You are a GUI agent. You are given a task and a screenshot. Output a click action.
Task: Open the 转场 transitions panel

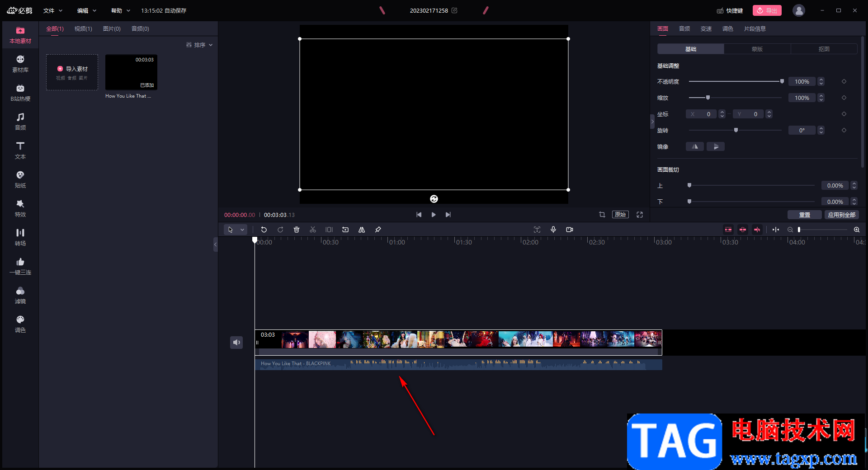pos(20,238)
